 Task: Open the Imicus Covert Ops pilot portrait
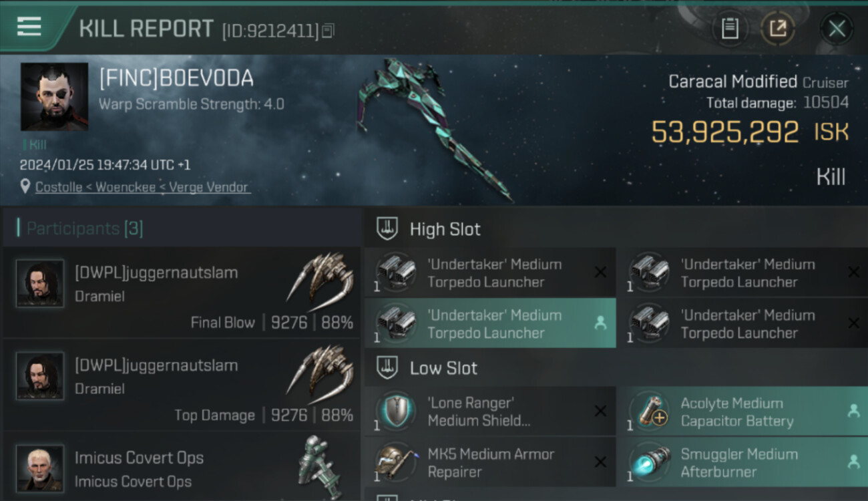[x=40, y=468]
